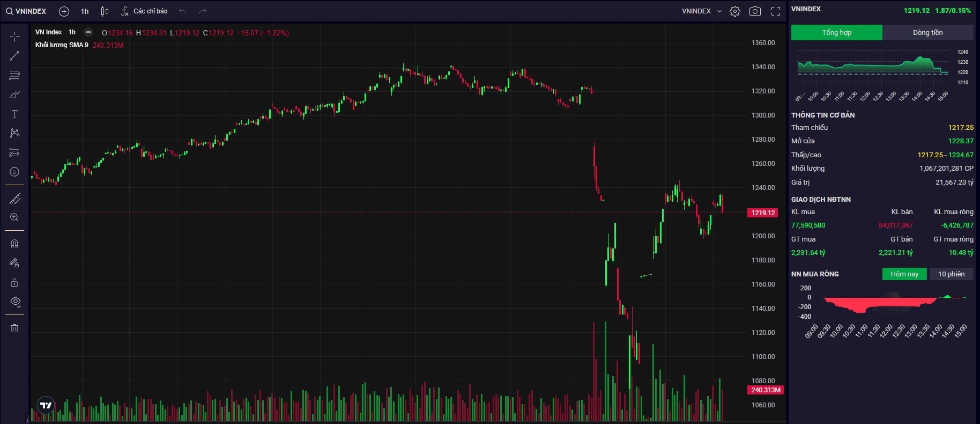Click the KL mua value 77,590,580

click(808, 225)
